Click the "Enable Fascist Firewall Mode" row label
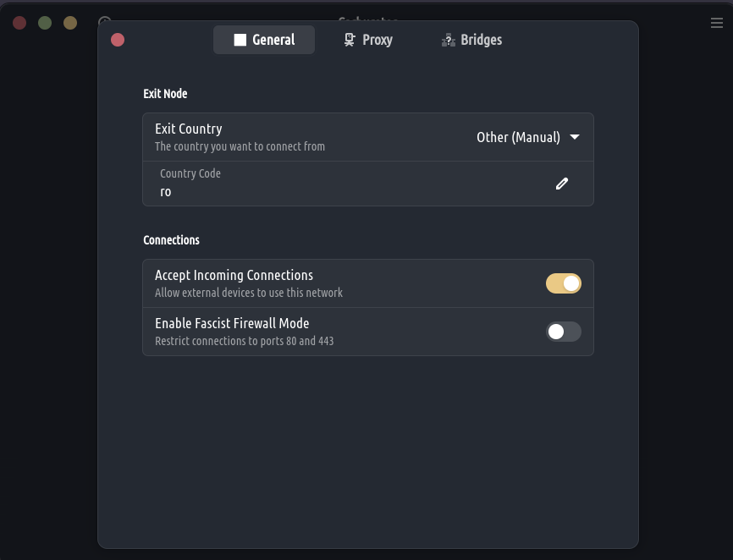This screenshot has height=560, width=733. (x=232, y=323)
